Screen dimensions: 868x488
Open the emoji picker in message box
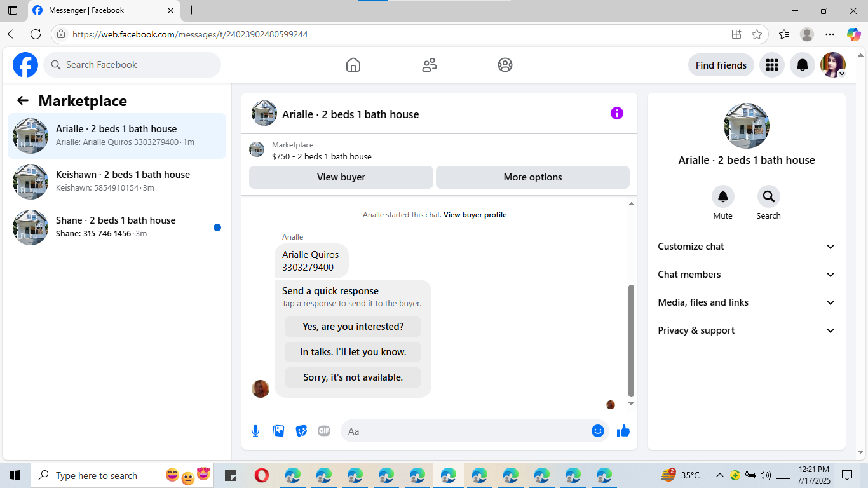598,431
